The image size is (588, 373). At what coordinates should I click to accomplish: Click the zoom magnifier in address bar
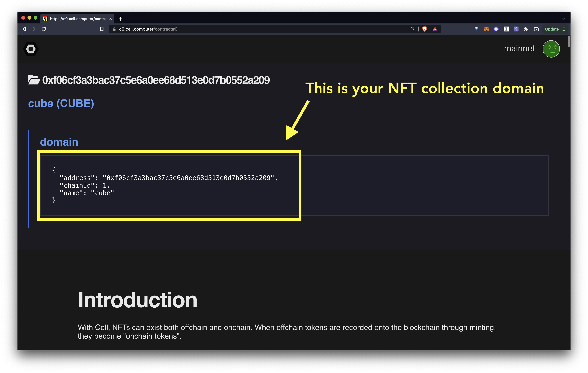[412, 29]
